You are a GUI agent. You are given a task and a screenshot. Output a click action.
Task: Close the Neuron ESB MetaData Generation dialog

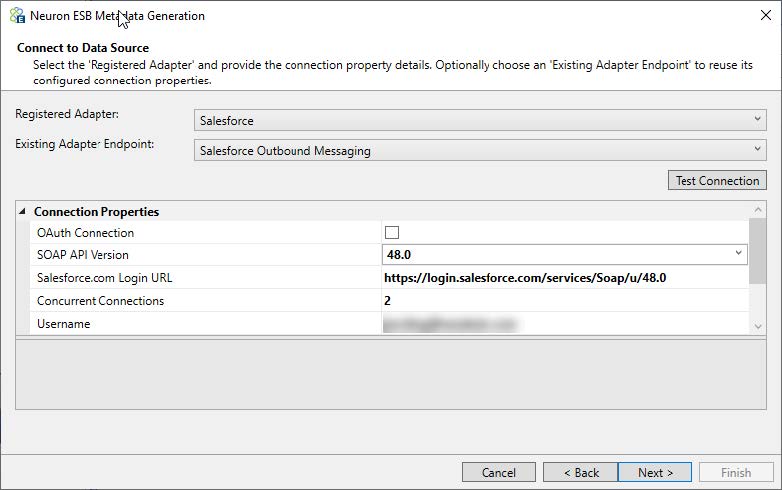click(766, 15)
